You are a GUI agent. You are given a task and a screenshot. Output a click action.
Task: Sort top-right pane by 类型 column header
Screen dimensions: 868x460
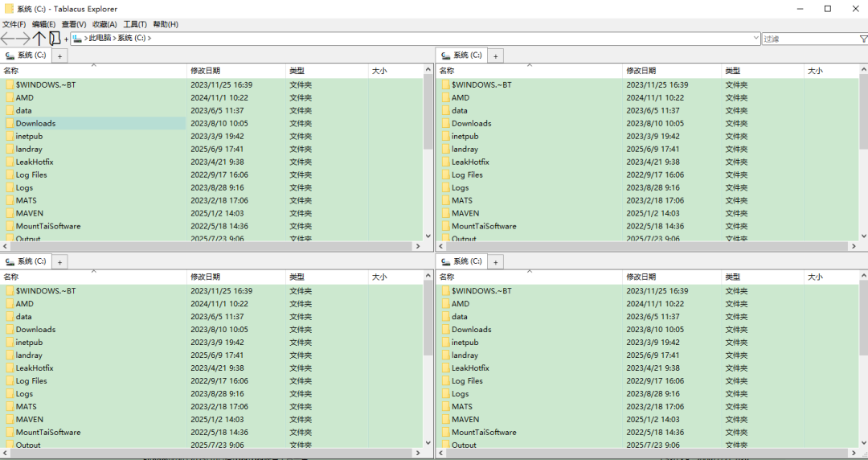(763, 71)
